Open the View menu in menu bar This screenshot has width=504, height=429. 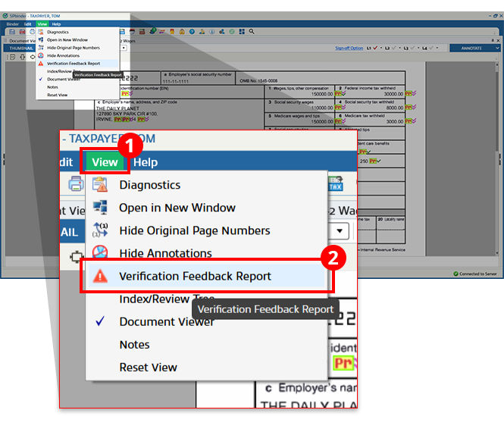[105, 161]
